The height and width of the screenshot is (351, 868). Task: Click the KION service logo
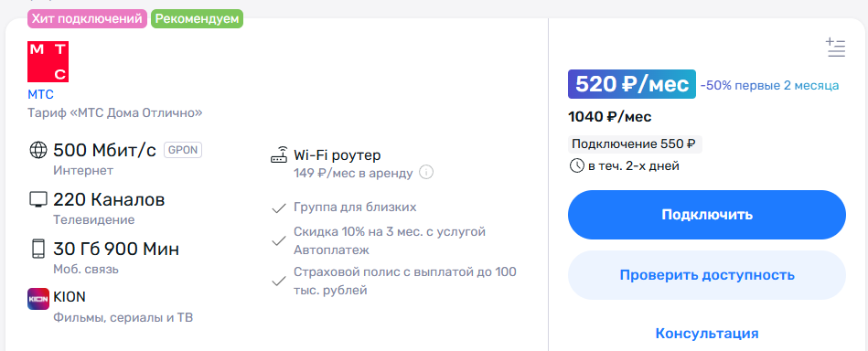point(38,298)
